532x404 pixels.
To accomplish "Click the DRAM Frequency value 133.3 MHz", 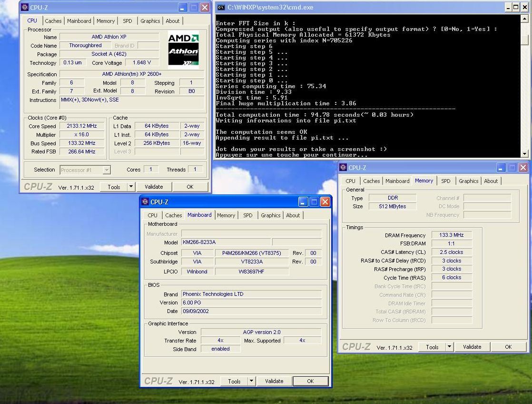I will click(451, 235).
